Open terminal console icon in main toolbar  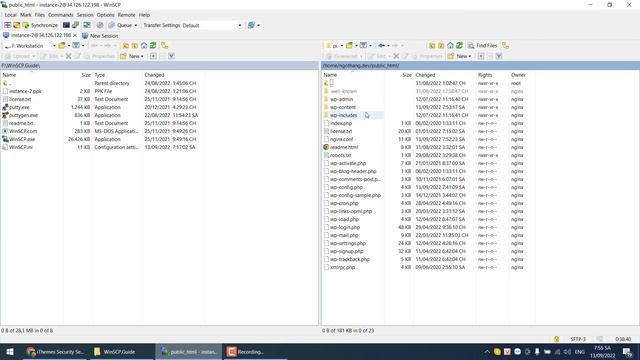coord(66,25)
